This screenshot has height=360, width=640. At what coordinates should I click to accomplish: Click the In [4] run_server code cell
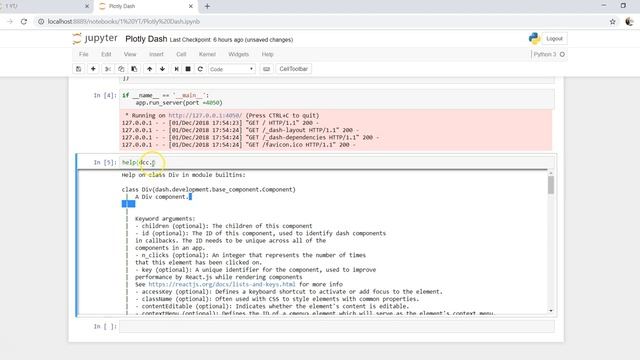337,99
